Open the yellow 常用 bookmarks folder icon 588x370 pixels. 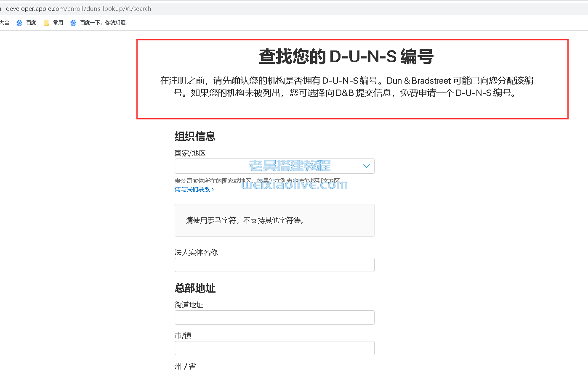pyautogui.click(x=45, y=22)
